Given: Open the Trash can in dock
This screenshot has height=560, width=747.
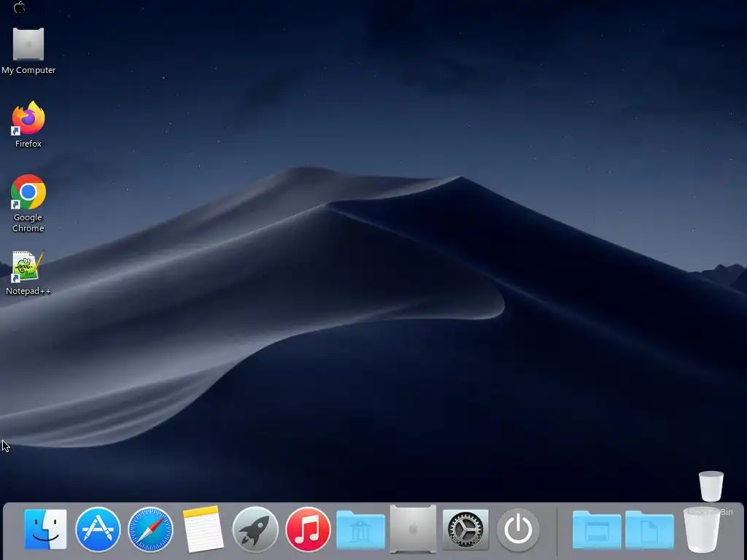Looking at the screenshot, I should pyautogui.click(x=702, y=529).
